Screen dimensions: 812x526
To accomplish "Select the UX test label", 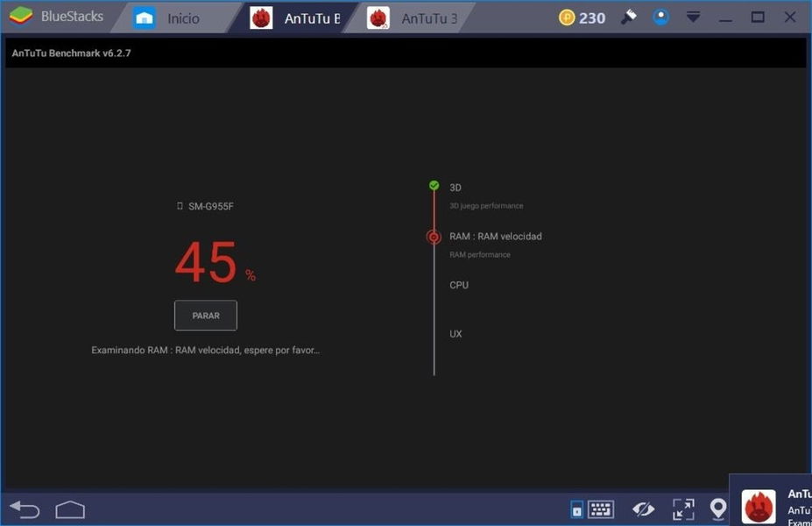I will point(455,334).
